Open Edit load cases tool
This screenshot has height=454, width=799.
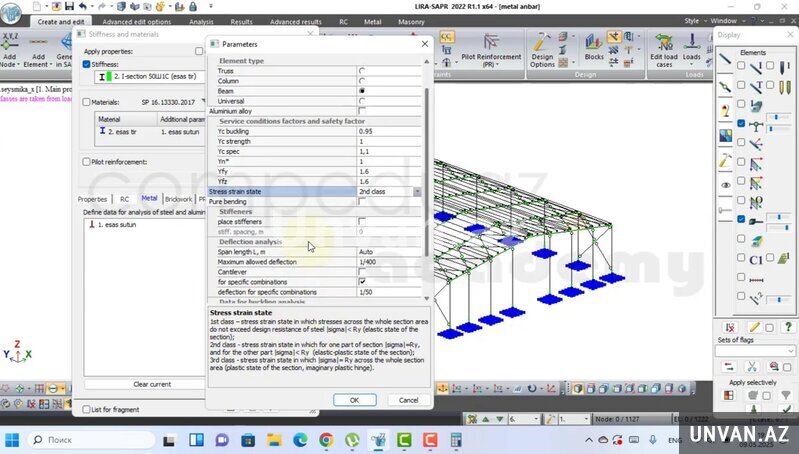click(664, 50)
